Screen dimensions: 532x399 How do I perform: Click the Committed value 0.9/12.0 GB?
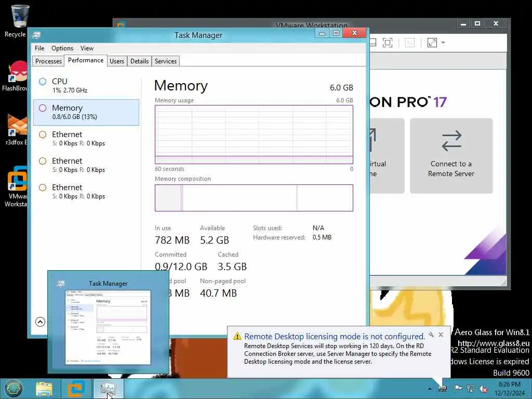pyautogui.click(x=181, y=267)
